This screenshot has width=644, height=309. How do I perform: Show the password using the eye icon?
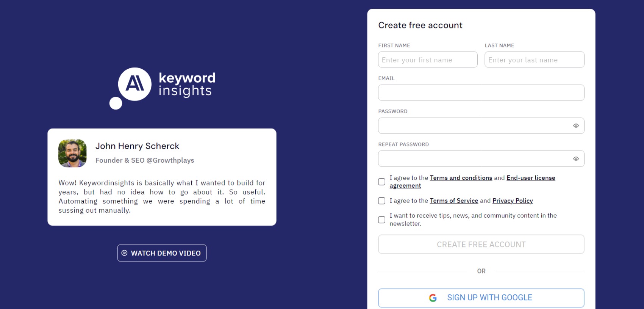pyautogui.click(x=576, y=125)
